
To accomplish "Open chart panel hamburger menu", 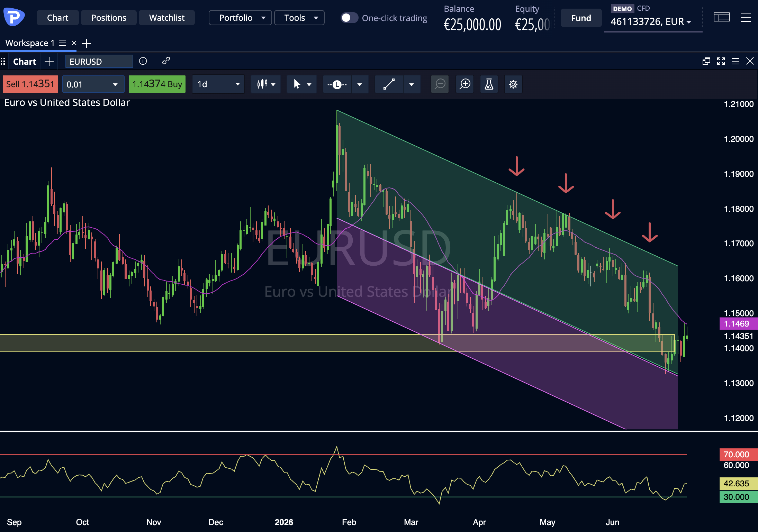I will coord(736,61).
